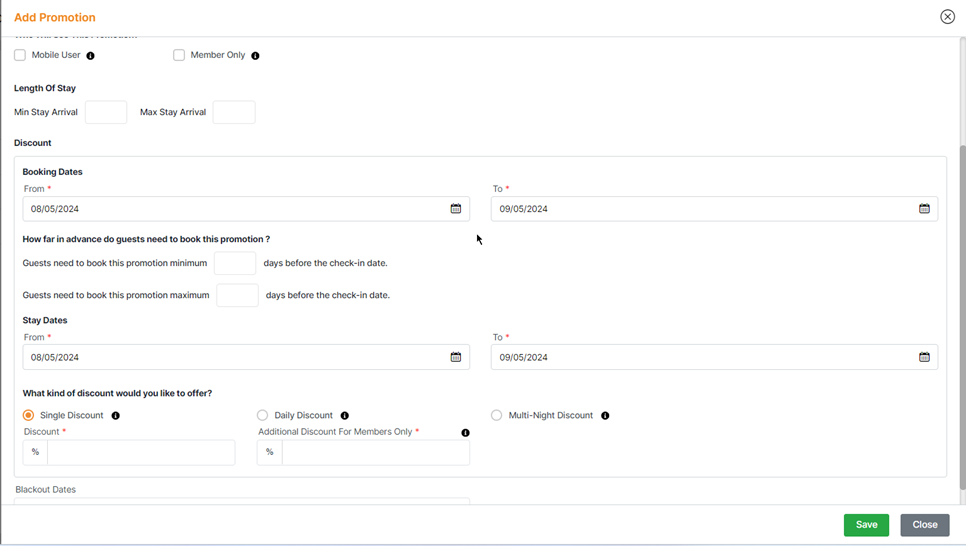
Task: Open calendar picker for Stay Dates To
Action: [x=924, y=357]
